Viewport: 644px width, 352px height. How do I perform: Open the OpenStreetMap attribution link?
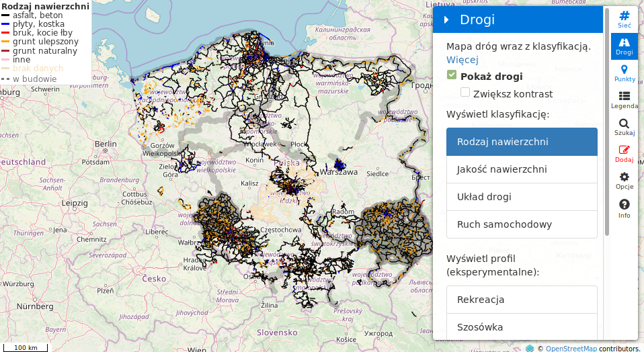click(x=571, y=348)
